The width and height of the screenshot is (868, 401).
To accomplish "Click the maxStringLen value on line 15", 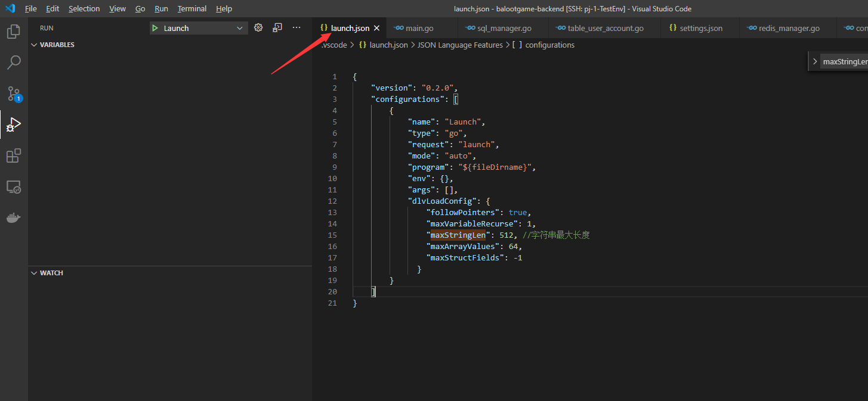I will [458, 235].
